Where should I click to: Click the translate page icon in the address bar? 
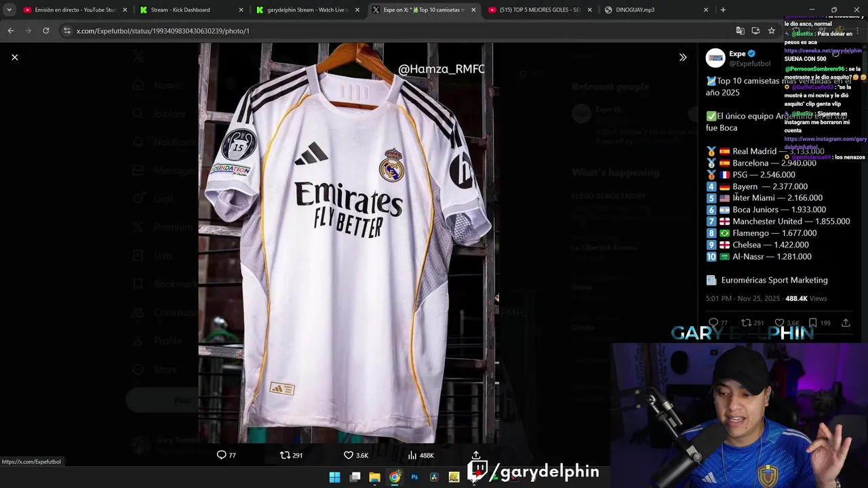coord(740,30)
